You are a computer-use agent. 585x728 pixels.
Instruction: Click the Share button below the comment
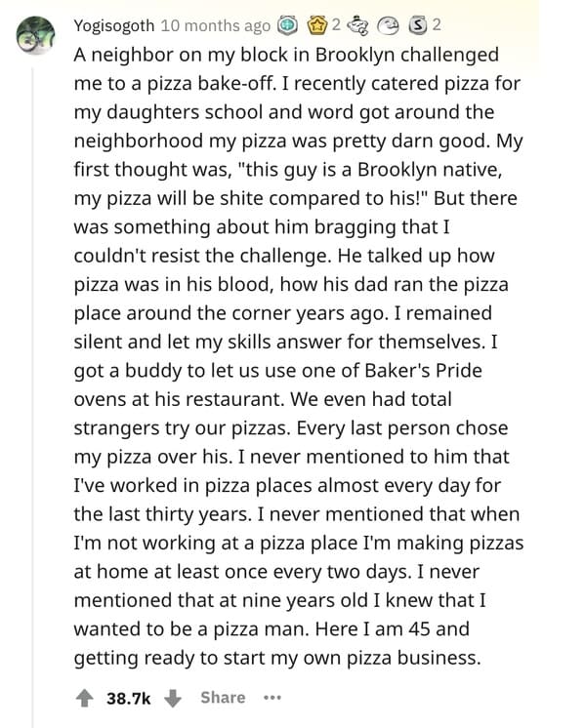(223, 698)
